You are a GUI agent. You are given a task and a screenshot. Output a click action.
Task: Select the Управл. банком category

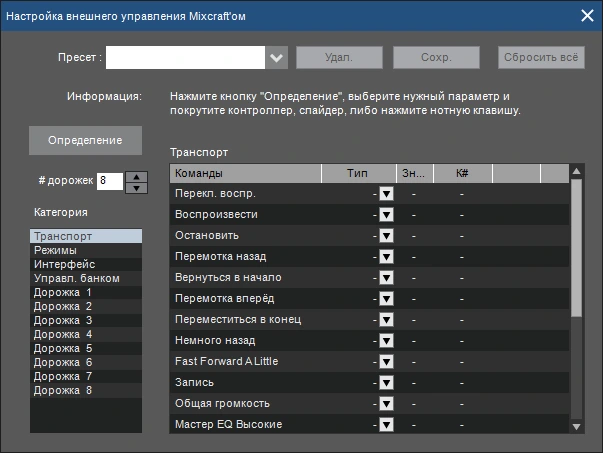coord(86,278)
